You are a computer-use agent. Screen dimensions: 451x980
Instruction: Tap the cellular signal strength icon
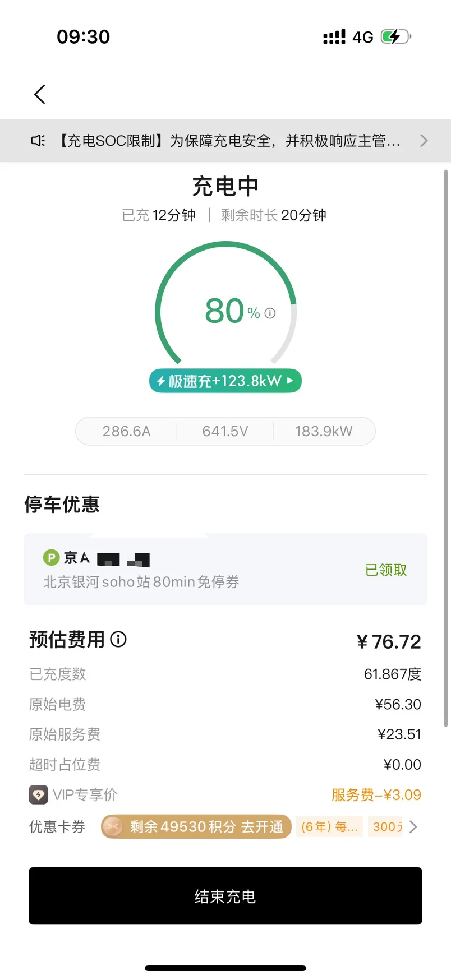tap(334, 37)
